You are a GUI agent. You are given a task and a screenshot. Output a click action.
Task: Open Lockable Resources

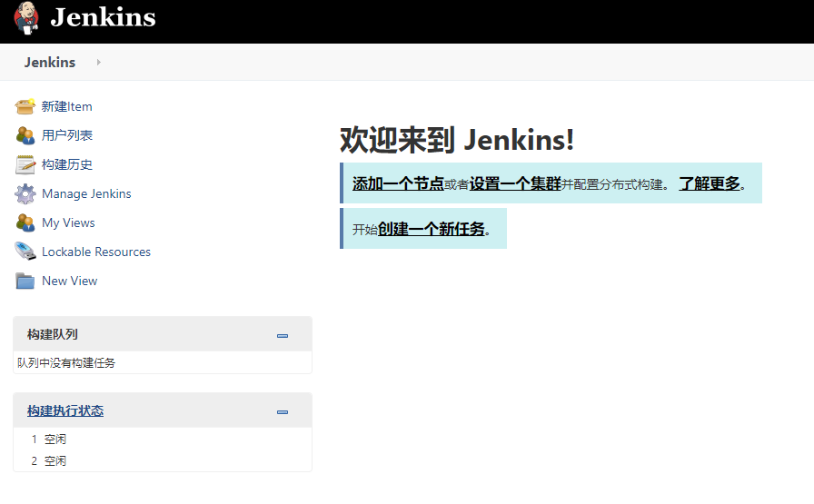[x=96, y=252]
